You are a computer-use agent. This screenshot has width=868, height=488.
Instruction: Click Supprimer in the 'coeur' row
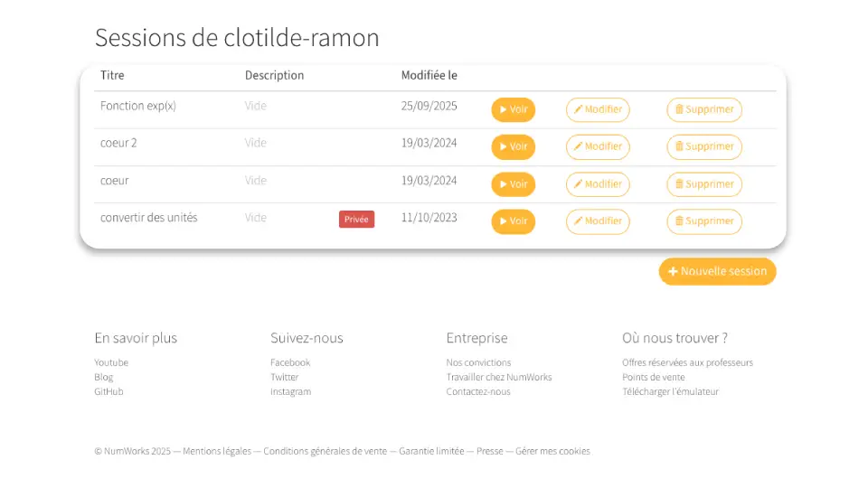pos(704,184)
